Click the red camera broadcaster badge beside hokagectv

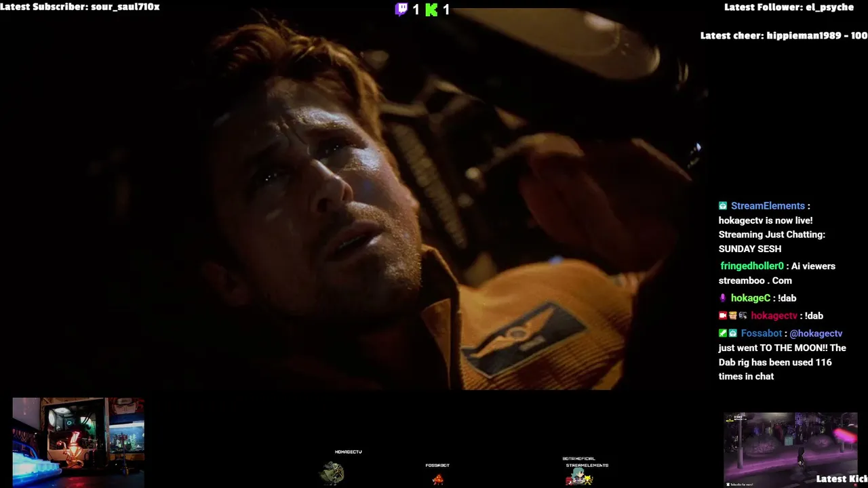click(723, 316)
